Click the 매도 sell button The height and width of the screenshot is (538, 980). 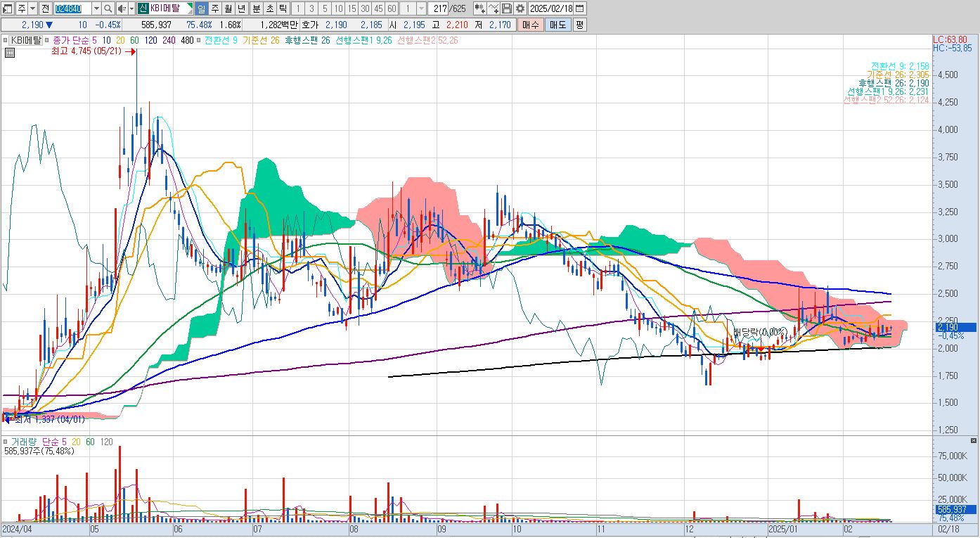557,25
